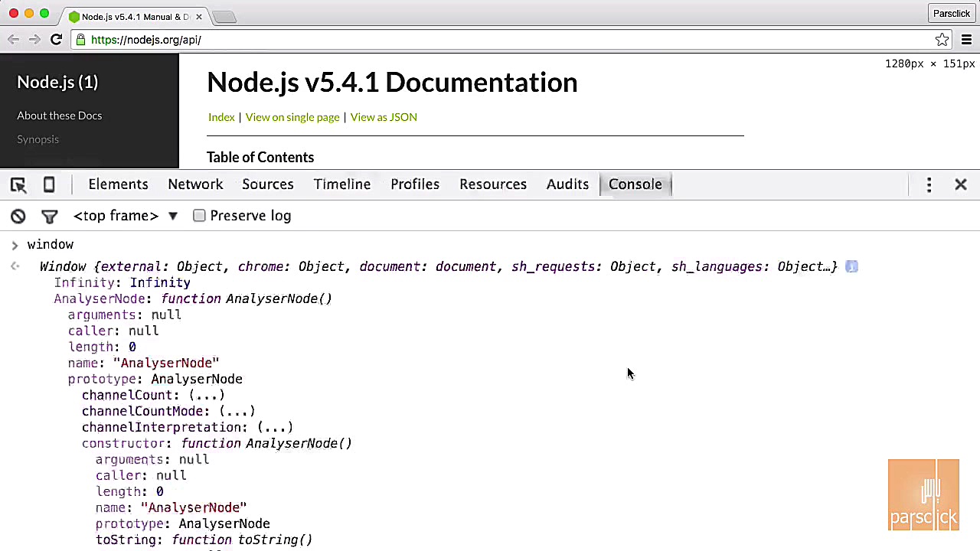The width and height of the screenshot is (980, 551).
Task: Open Synopsis sidebar link
Action: pyautogui.click(x=38, y=139)
